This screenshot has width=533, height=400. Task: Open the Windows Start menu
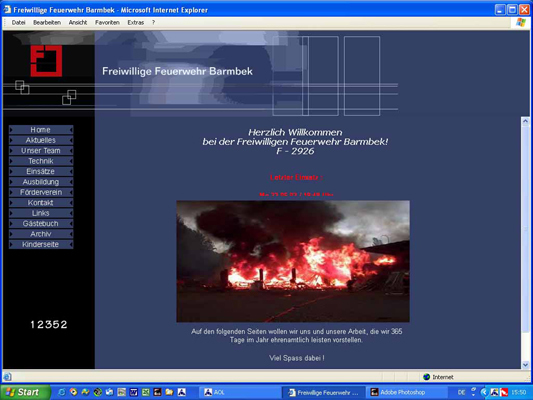(x=24, y=392)
